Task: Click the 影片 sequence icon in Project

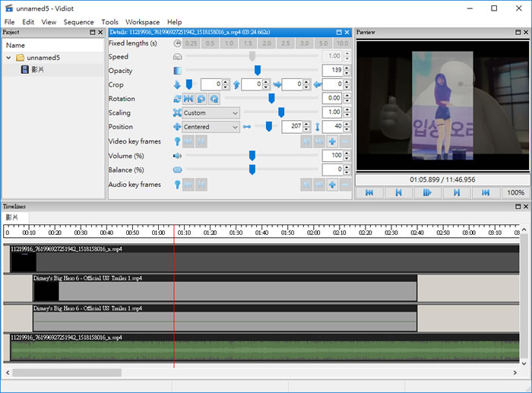Action: tap(25, 70)
